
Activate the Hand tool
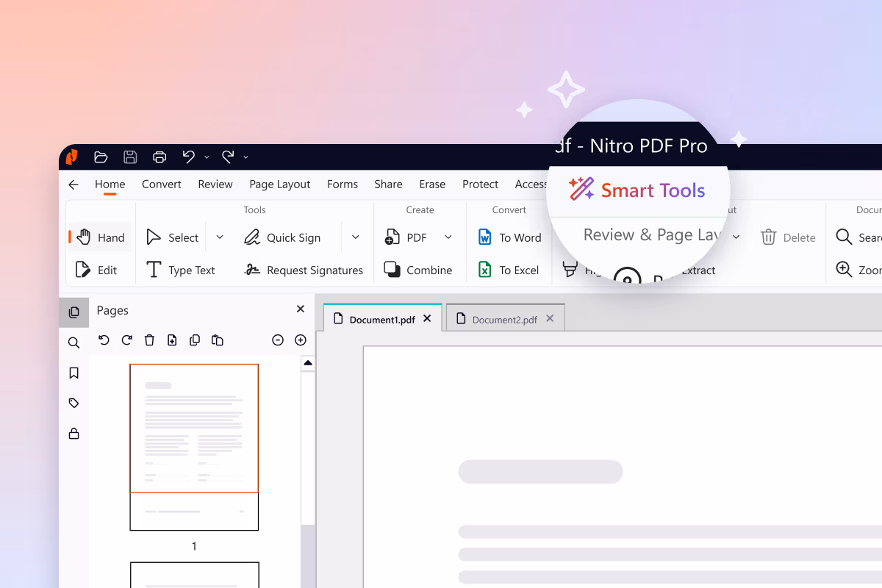(101, 237)
